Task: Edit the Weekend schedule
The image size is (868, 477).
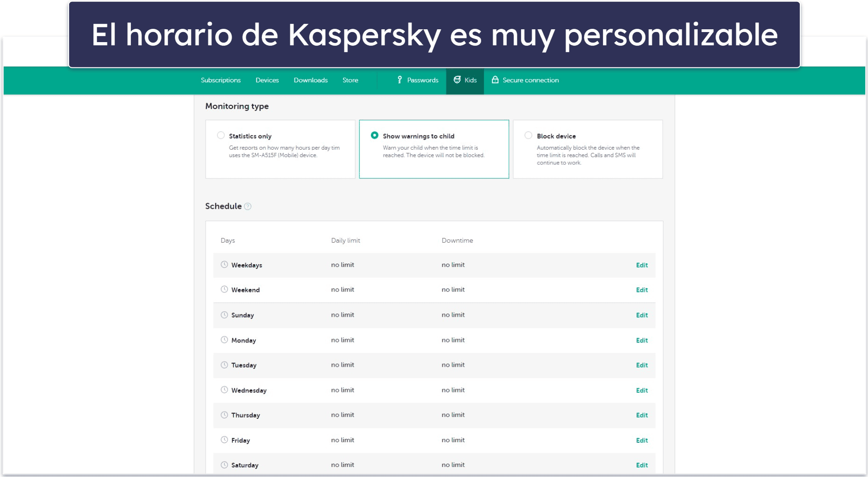Action: click(x=642, y=290)
